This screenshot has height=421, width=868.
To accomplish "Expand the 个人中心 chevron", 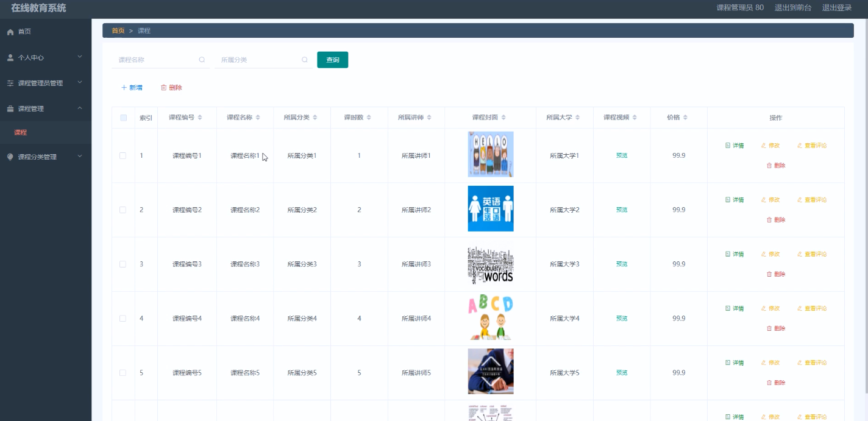I will click(80, 57).
